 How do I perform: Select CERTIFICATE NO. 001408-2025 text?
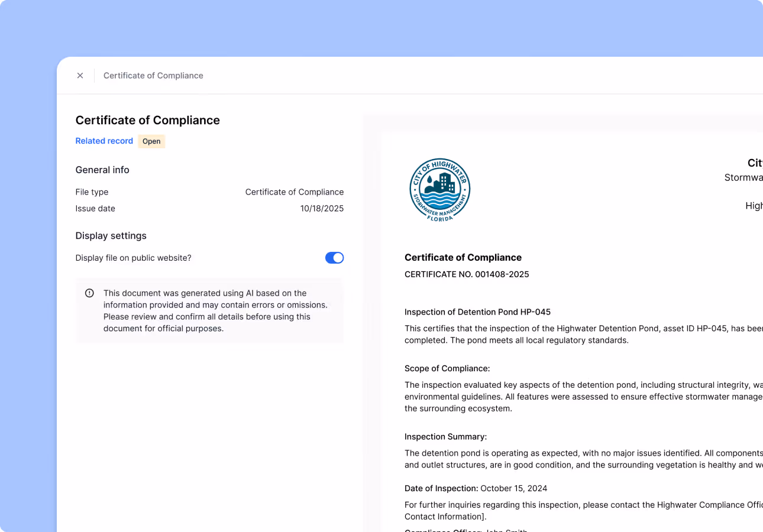click(467, 274)
